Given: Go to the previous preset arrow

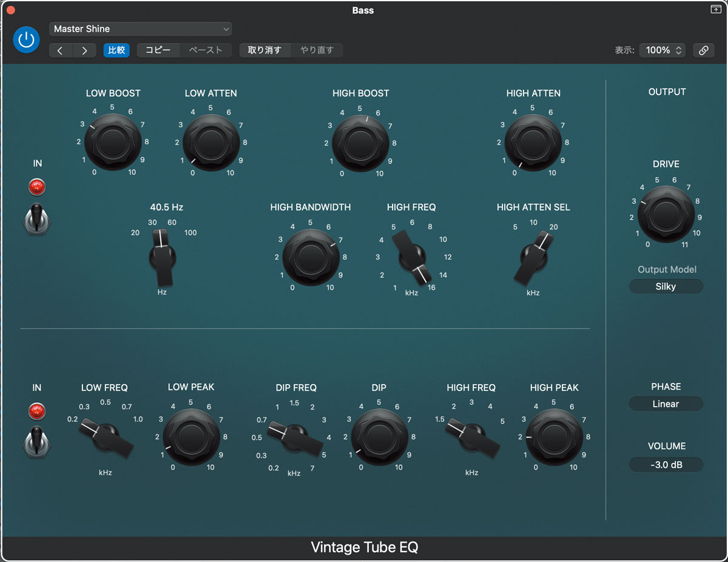Looking at the screenshot, I should 60,50.
